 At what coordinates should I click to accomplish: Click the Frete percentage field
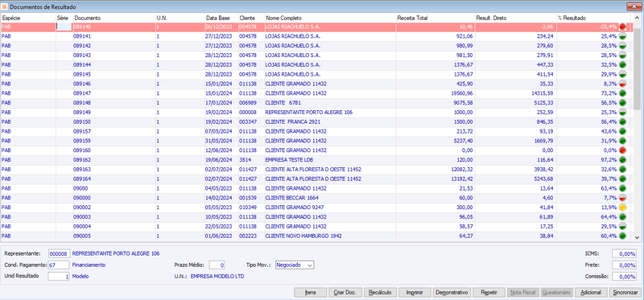[625, 265]
